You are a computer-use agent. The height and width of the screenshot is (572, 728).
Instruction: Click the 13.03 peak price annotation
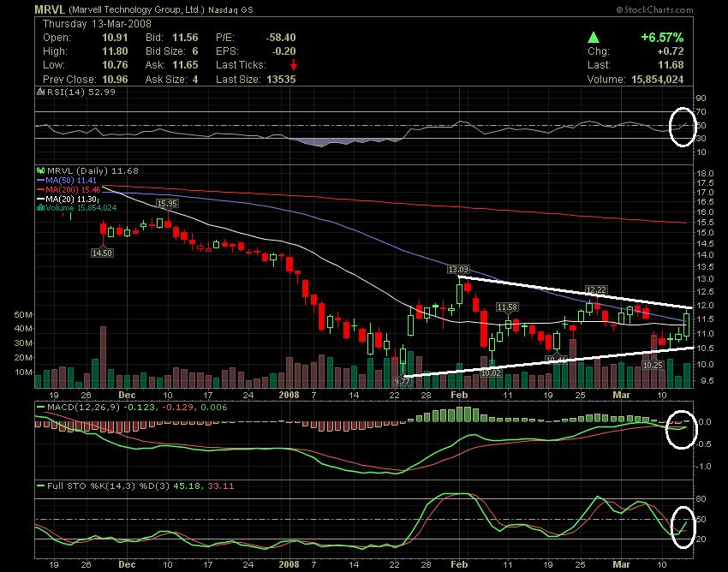(x=458, y=269)
